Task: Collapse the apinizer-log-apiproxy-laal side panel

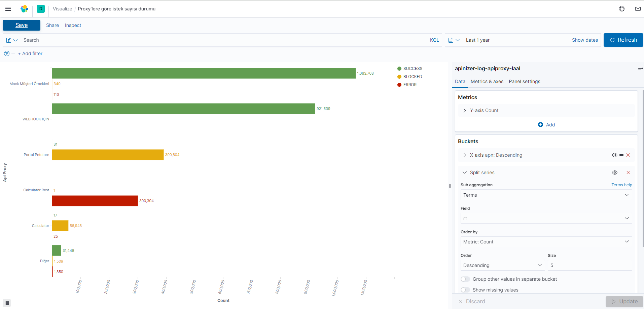Action: click(x=640, y=68)
